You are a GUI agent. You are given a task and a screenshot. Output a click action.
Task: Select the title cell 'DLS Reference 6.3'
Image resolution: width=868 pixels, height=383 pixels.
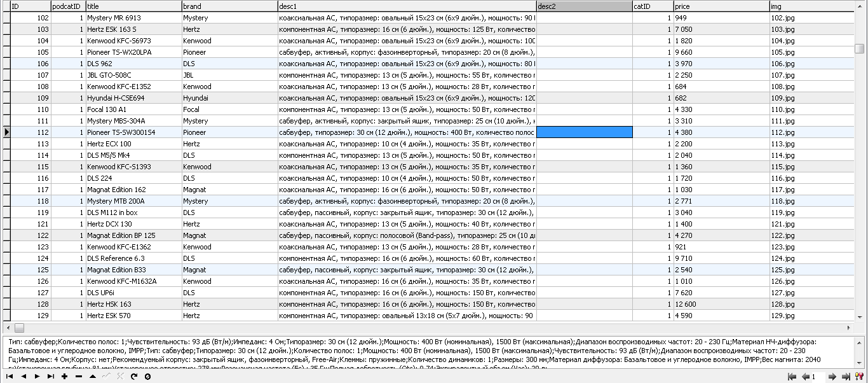click(133, 258)
